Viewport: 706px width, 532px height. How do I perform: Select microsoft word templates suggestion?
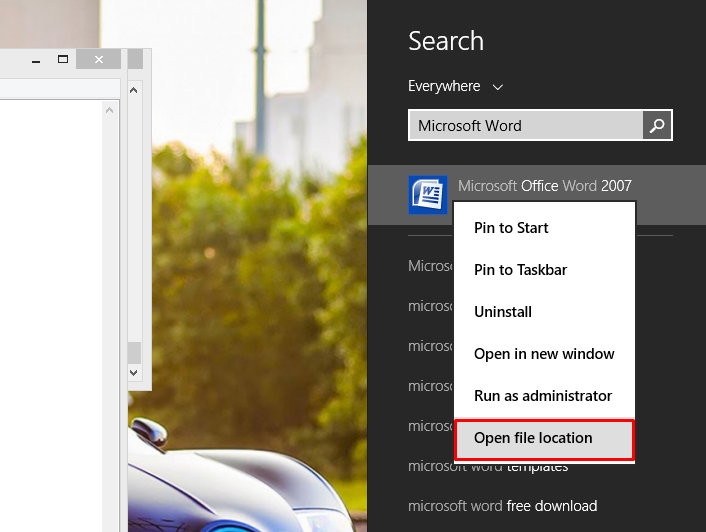(x=488, y=466)
